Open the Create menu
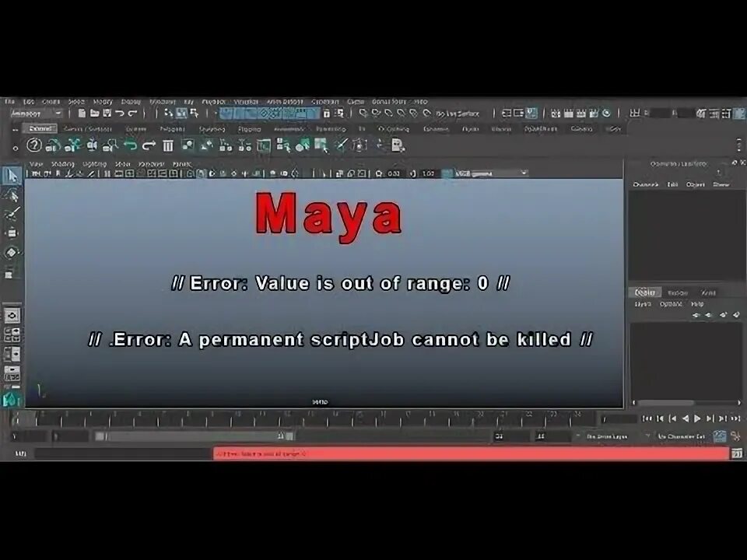Image resolution: width=747 pixels, height=560 pixels. pyautogui.click(x=51, y=101)
